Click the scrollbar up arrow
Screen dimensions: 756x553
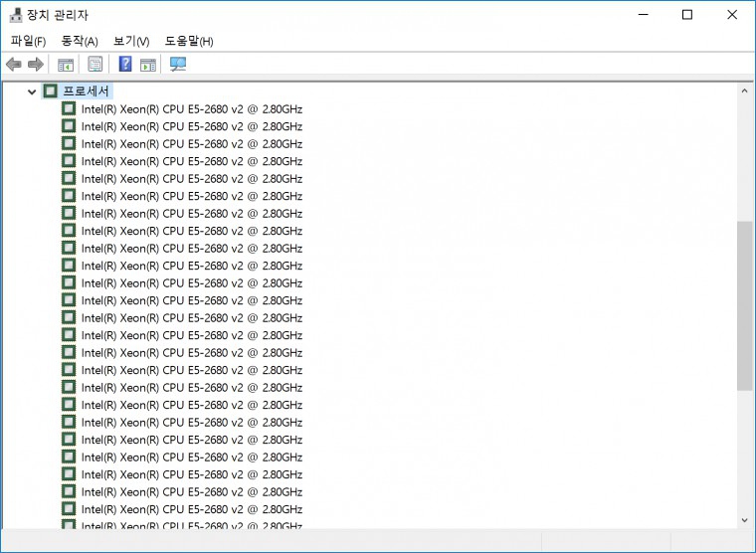pyautogui.click(x=744, y=91)
